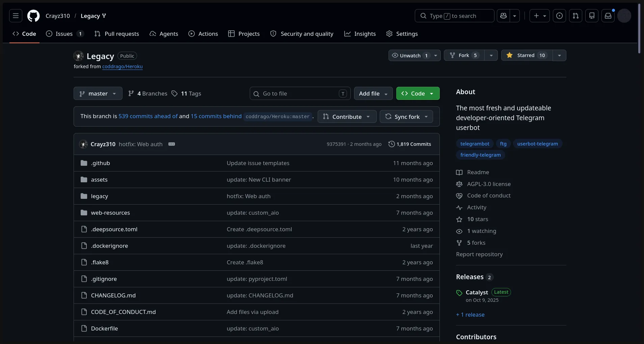Viewport: 644px width, 344px height.
Task: Show the + 1 release link
Action: click(x=470, y=315)
